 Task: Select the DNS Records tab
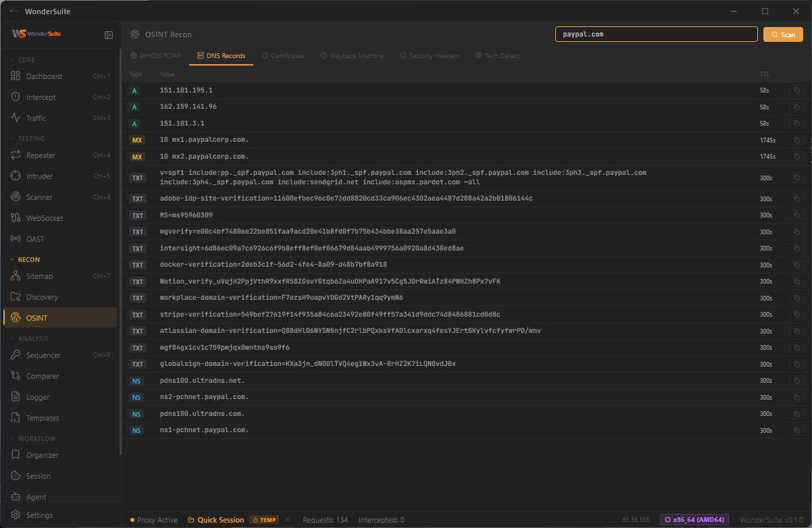(x=221, y=56)
